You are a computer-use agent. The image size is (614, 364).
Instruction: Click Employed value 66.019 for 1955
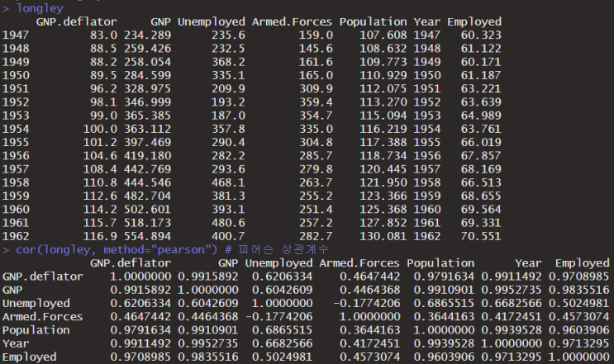481,142
